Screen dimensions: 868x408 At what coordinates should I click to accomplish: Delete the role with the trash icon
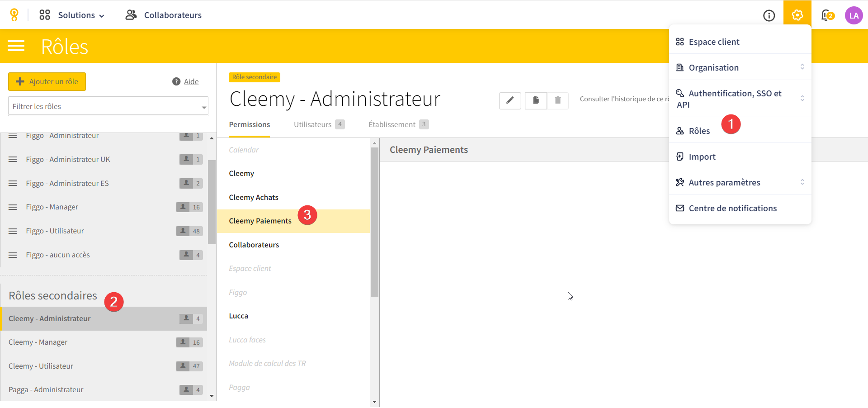pos(557,100)
